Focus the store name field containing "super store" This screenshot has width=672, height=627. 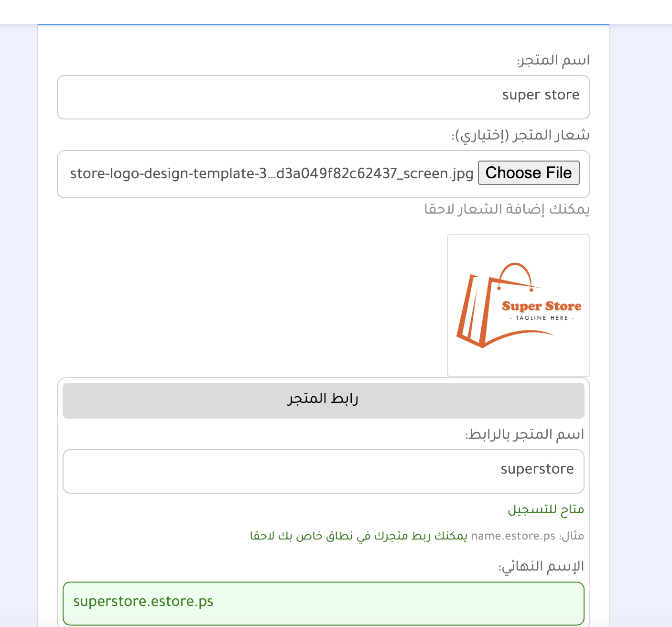coord(323,97)
